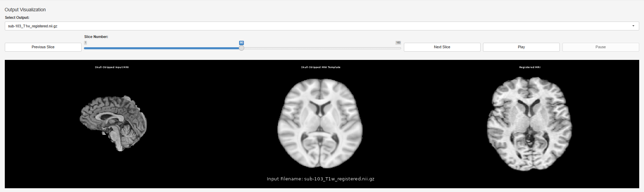644x192 pixels.
Task: Click the 'Skull-Stripped MNI Template' title
Action: coord(321,67)
